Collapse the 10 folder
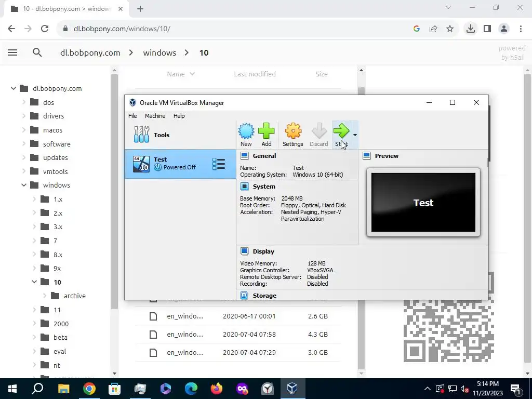The height and width of the screenshot is (399, 532). (34, 282)
